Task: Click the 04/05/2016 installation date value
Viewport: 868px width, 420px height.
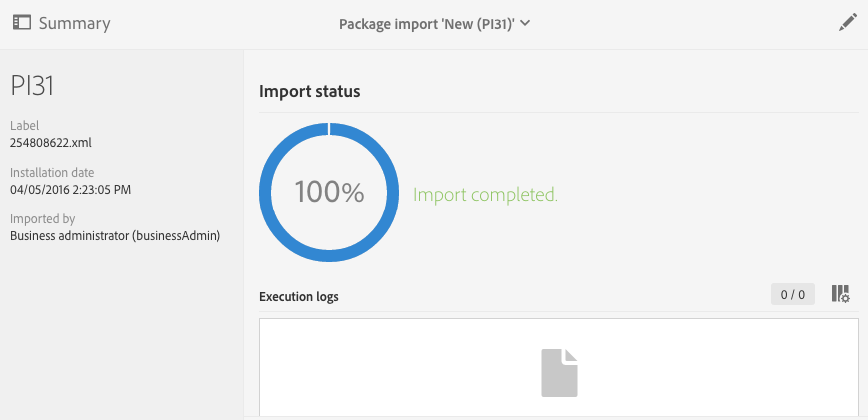Action: [x=70, y=189]
